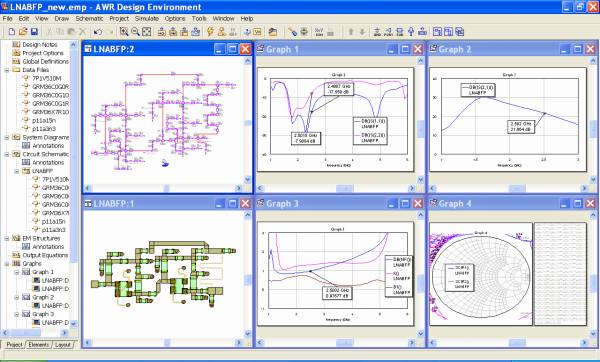The height and width of the screenshot is (362, 600).
Task: Click the New Project toolbar icon
Action: tap(12, 32)
